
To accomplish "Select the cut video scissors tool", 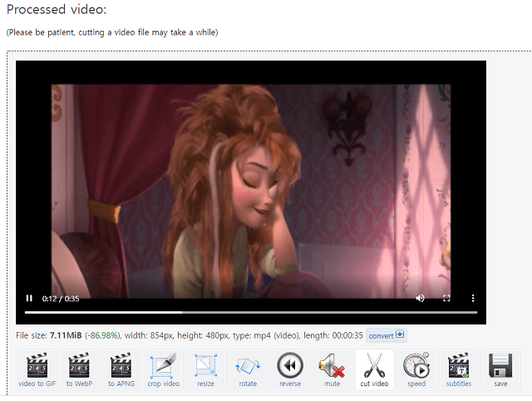I will 374,369.
